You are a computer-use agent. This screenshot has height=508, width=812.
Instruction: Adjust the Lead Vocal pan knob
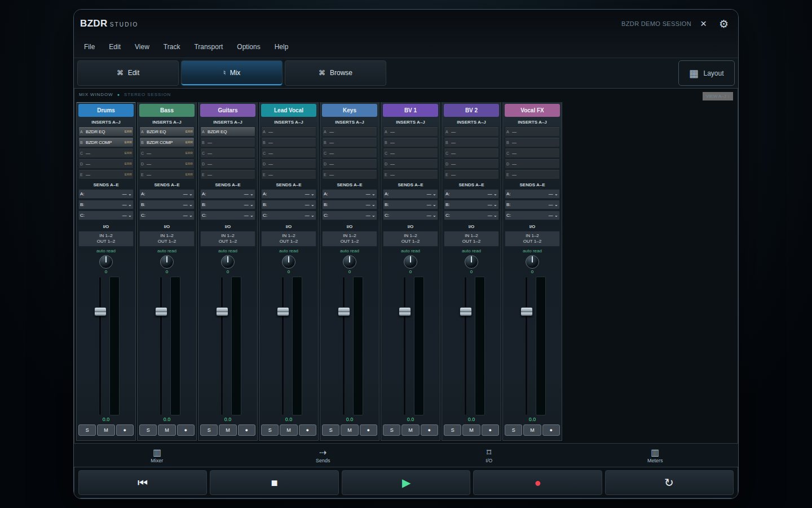289,261
